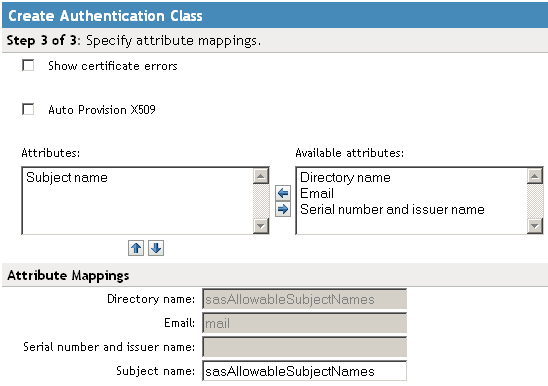This screenshot has width=548, height=386.
Task: Click the left arrow to add attribute
Action: [x=283, y=193]
